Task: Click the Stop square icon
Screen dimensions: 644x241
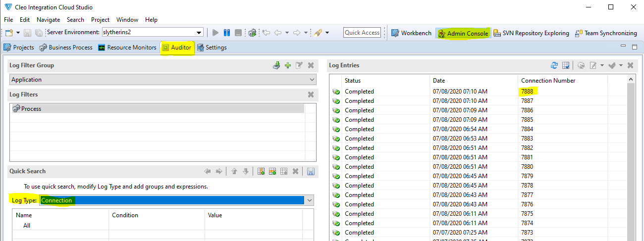Action: pos(238,33)
